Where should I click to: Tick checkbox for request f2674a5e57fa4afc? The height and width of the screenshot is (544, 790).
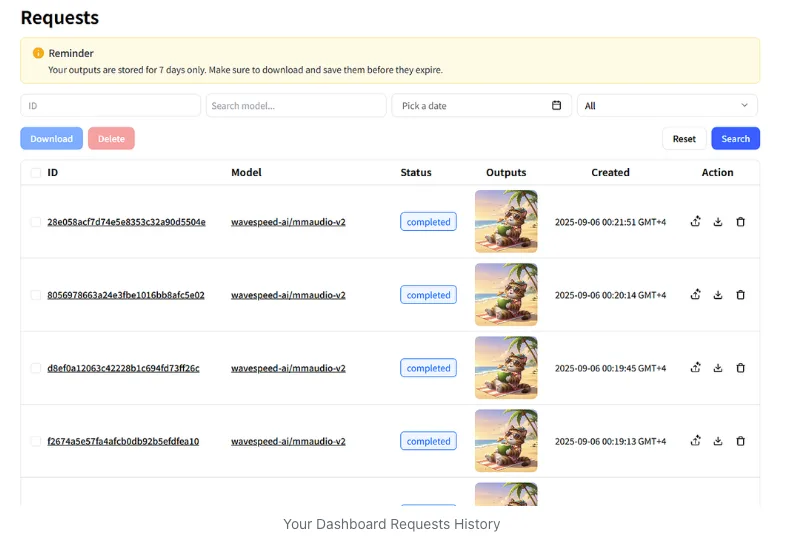(36, 441)
